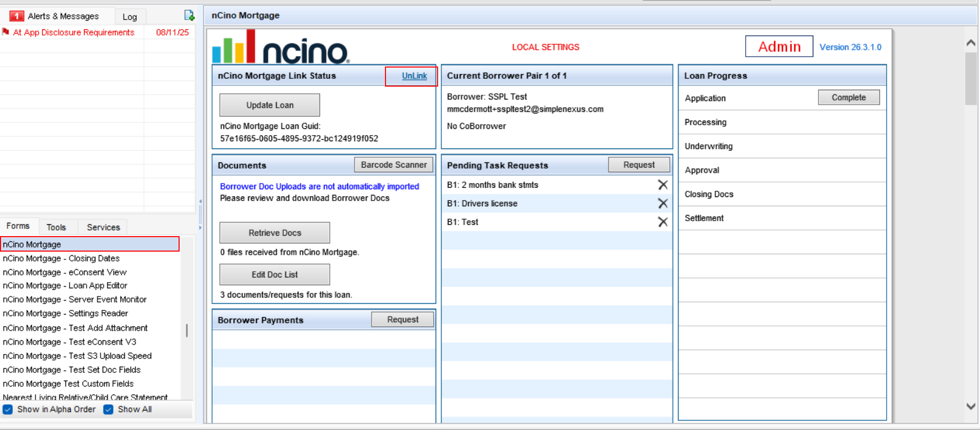Toggle Show in Alpha Order checkbox
Image resolution: width=980 pixels, height=430 pixels.
(x=8, y=409)
